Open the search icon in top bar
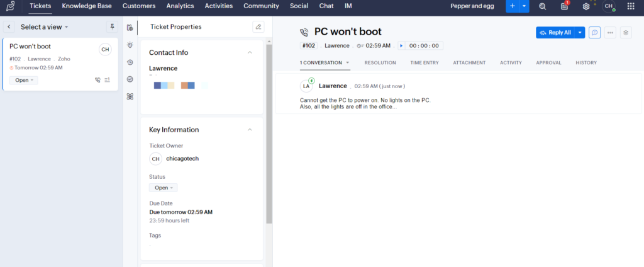The image size is (644, 267). click(542, 6)
